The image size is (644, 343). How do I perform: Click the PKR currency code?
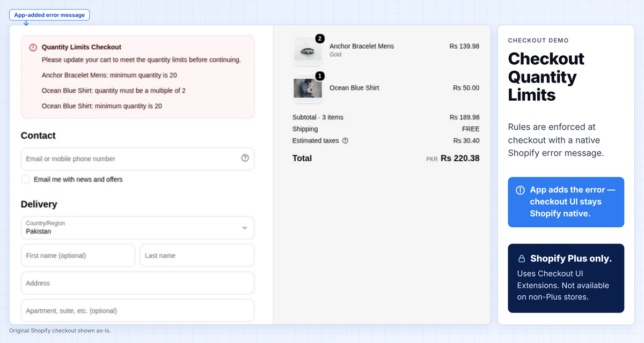point(432,159)
